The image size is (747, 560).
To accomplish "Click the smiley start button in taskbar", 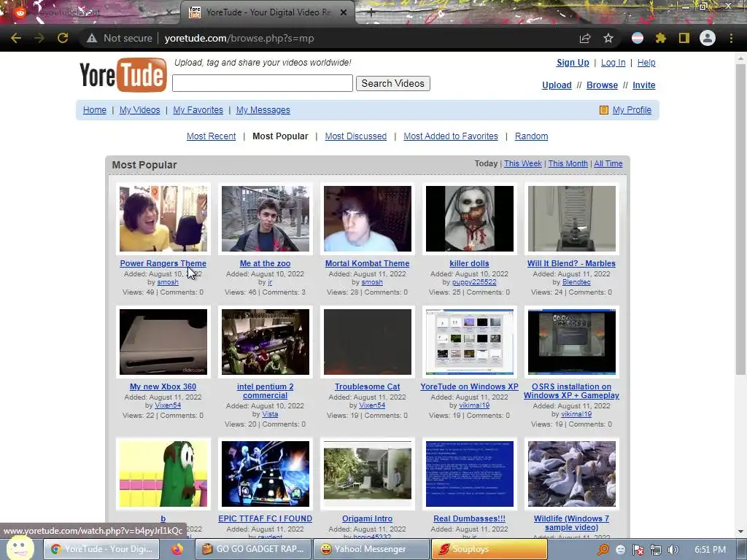I will [x=20, y=548].
